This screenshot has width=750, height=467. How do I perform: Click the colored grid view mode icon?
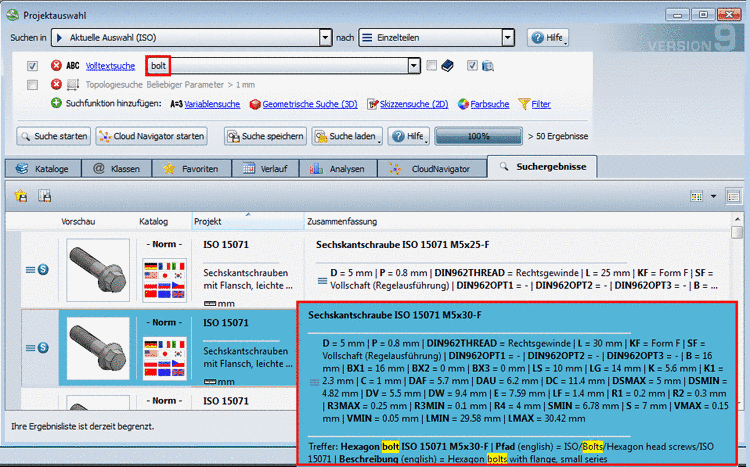696,196
